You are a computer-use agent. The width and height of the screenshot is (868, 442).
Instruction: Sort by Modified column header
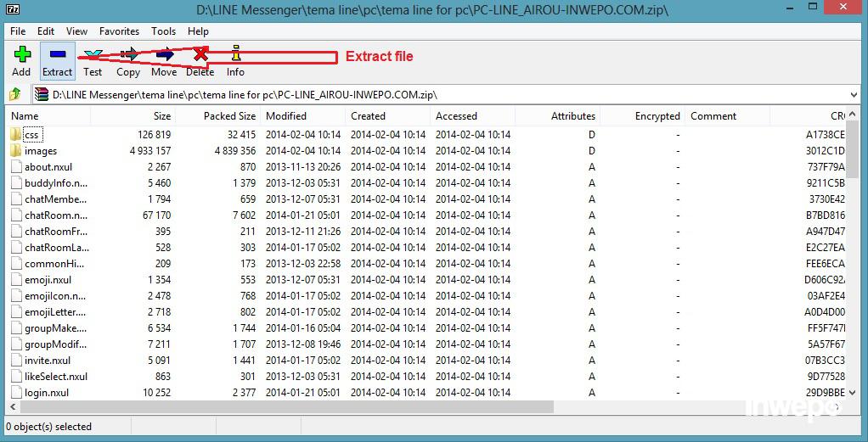click(x=303, y=116)
